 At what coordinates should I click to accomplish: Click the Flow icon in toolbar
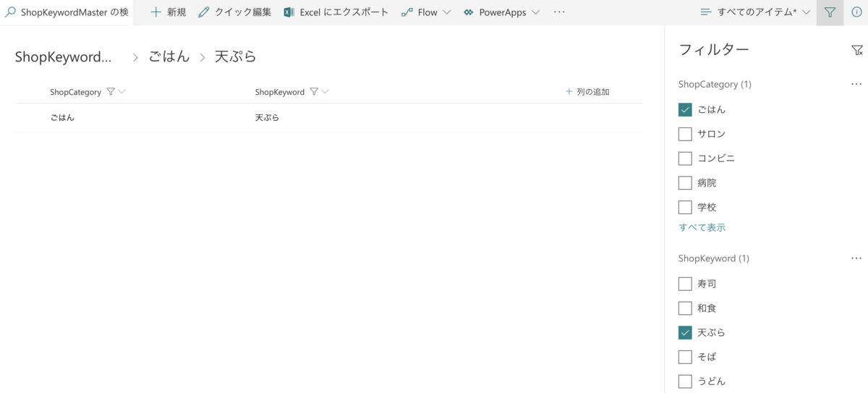[407, 12]
